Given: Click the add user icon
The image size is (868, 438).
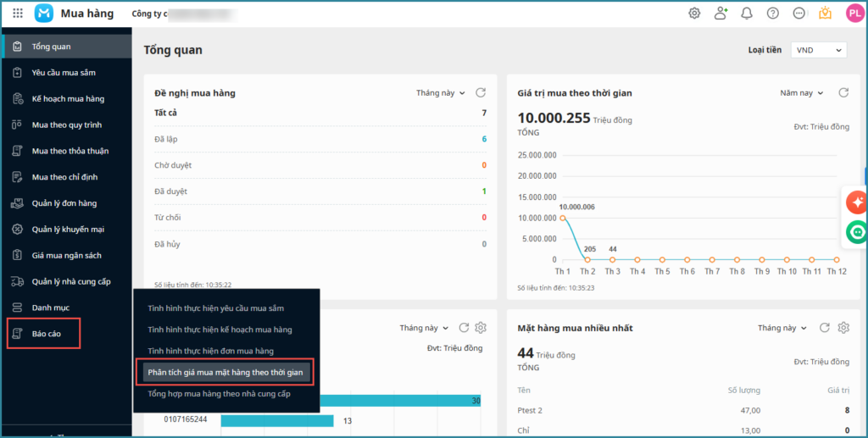Looking at the screenshot, I should click(721, 14).
